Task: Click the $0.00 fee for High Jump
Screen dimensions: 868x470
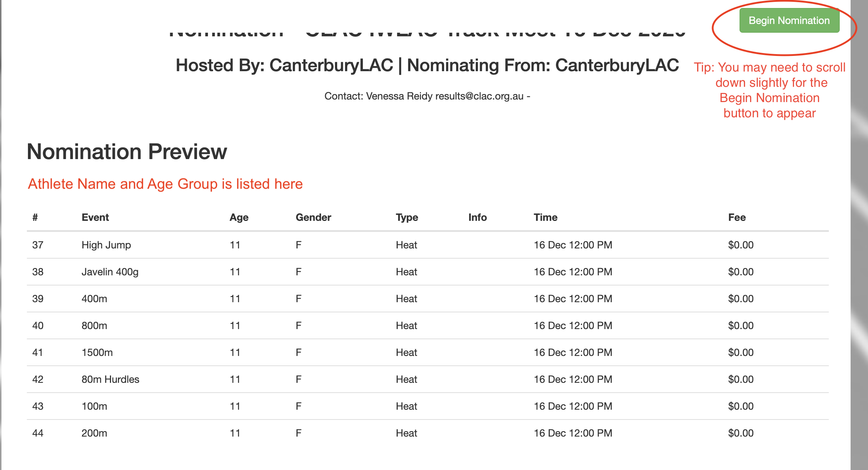Action: pyautogui.click(x=741, y=245)
